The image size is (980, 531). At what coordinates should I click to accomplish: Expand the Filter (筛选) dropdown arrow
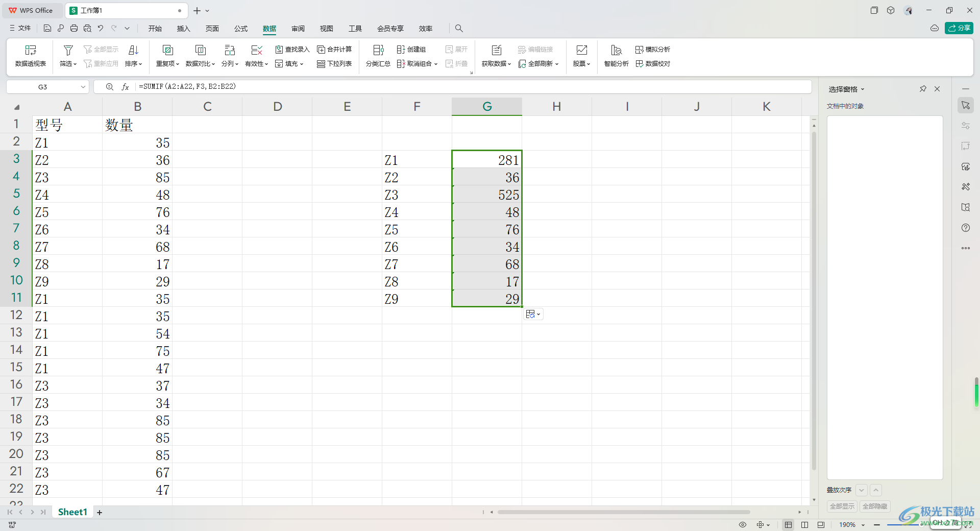pyautogui.click(x=75, y=64)
